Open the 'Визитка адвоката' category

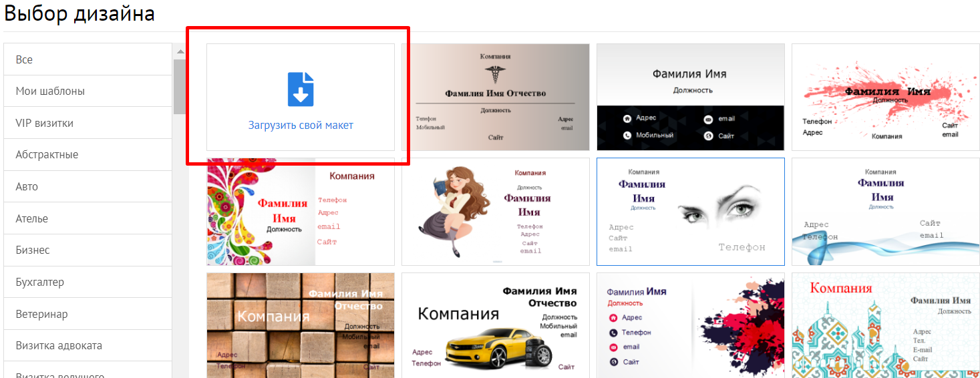click(88, 345)
